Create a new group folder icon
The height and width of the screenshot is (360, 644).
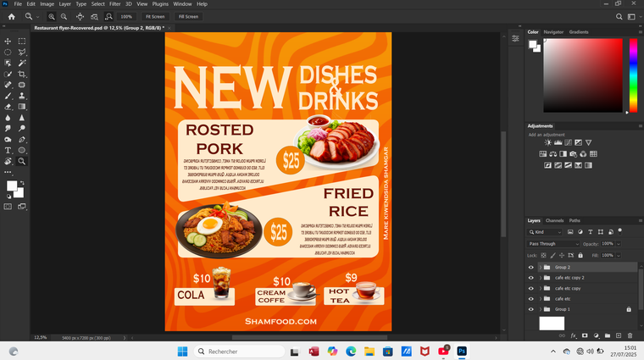(x=608, y=335)
